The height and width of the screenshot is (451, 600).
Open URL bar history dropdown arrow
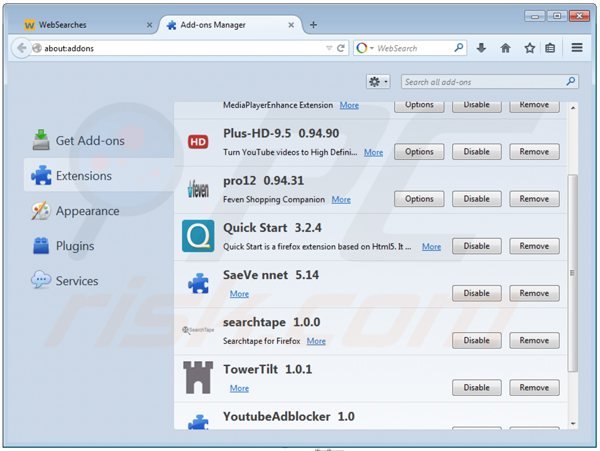click(329, 48)
